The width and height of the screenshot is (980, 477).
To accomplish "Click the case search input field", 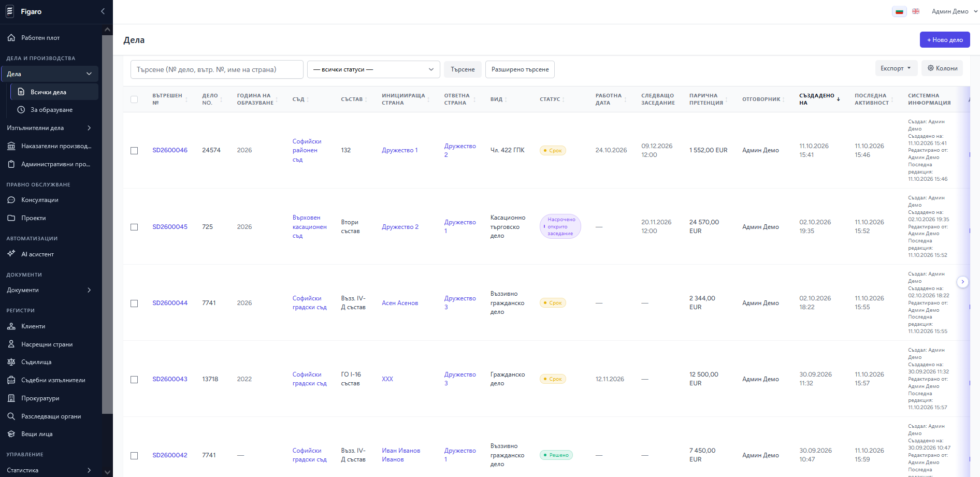I will pyautogui.click(x=217, y=69).
